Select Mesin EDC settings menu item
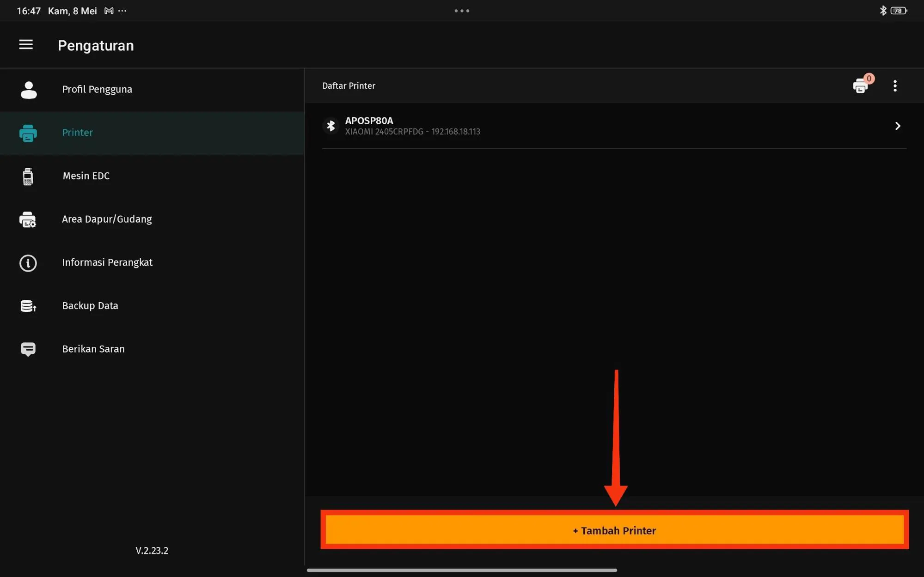 [x=86, y=176]
